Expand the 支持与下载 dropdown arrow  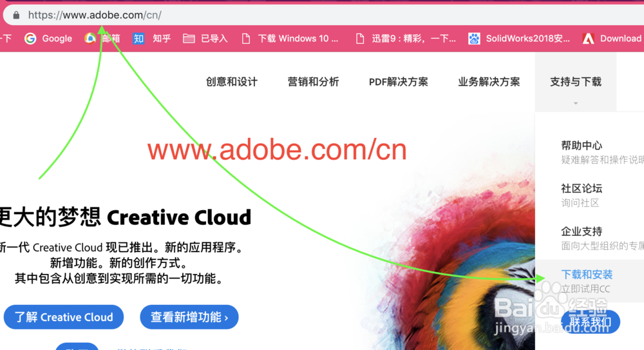pyautogui.click(x=576, y=103)
